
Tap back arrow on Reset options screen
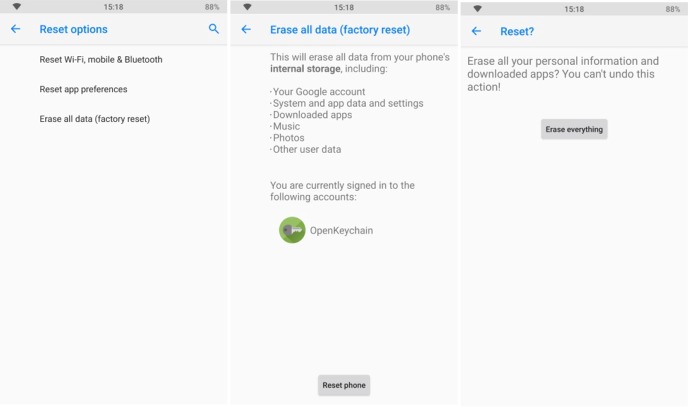[15, 29]
